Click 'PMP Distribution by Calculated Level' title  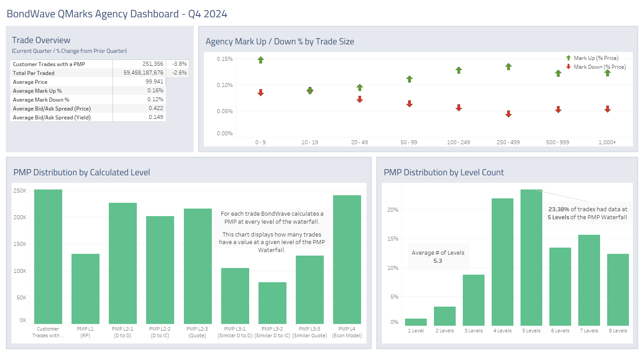point(82,173)
